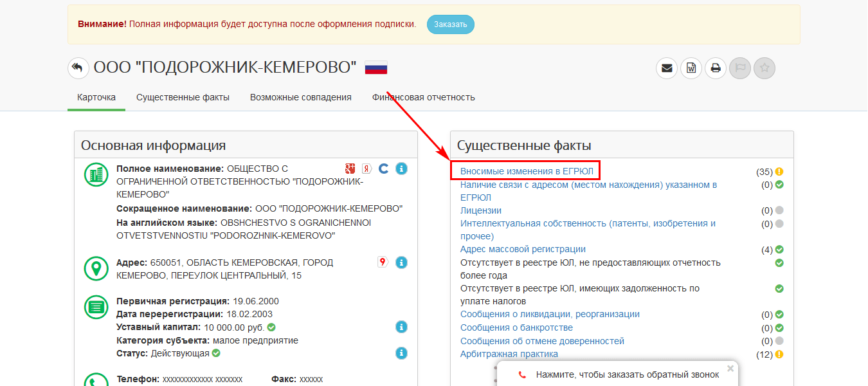Click the blue C icon by full name
This screenshot has width=868, height=386.
(x=383, y=169)
